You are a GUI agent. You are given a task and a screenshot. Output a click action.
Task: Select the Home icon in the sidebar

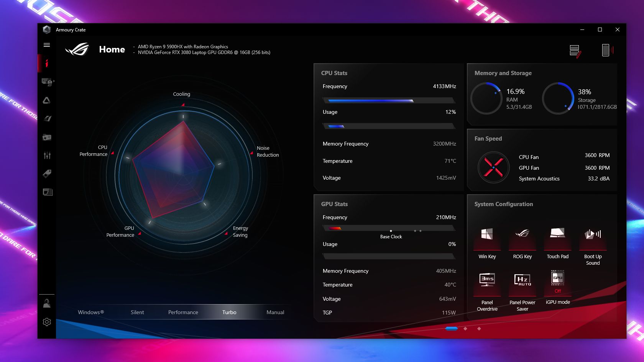coord(46,63)
